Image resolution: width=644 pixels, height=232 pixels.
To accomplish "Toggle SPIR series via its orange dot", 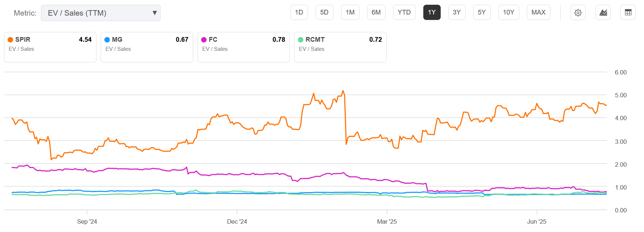I will tap(11, 40).
